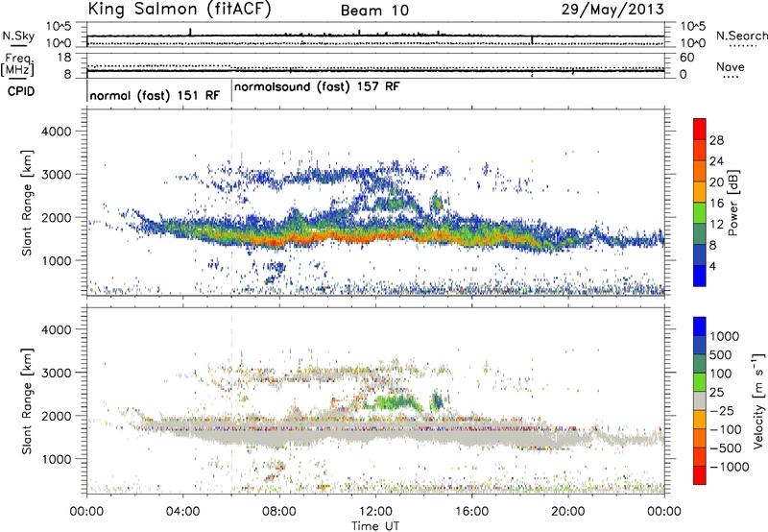Click the 'Power [dB]' colorbar label
The height and width of the screenshot is (532, 768).
[733, 203]
